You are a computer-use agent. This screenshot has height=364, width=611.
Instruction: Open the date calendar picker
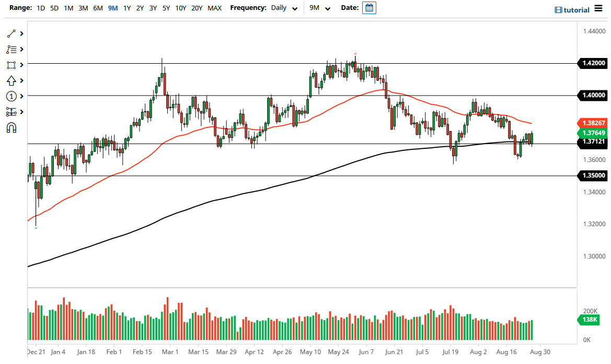369,8
